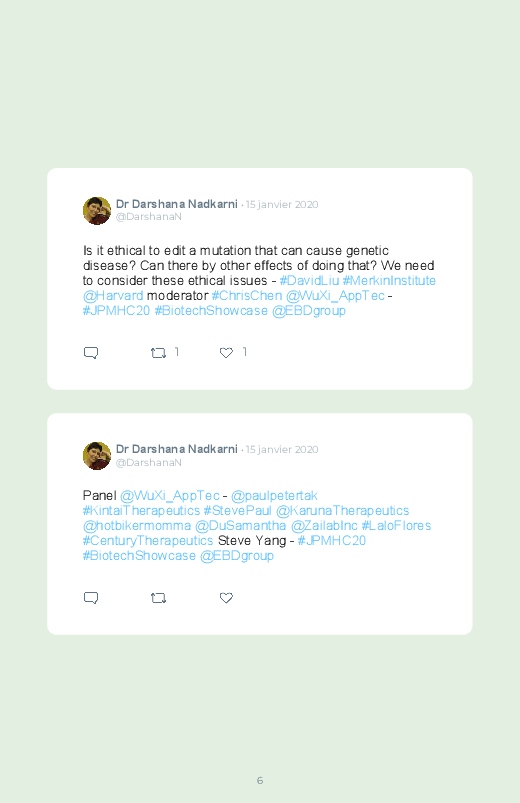The image size is (520, 803).
Task: Open the #DavidLiu hashtag
Action: point(309,281)
